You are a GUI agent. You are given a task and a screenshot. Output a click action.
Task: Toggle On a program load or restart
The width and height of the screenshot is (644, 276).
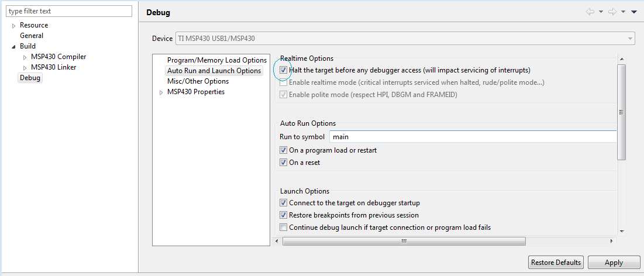click(x=283, y=150)
